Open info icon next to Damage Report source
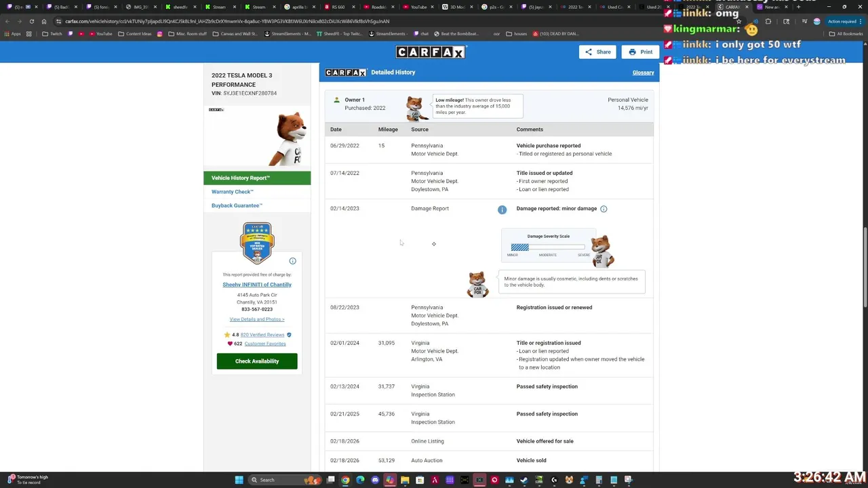868x488 pixels. click(502, 210)
